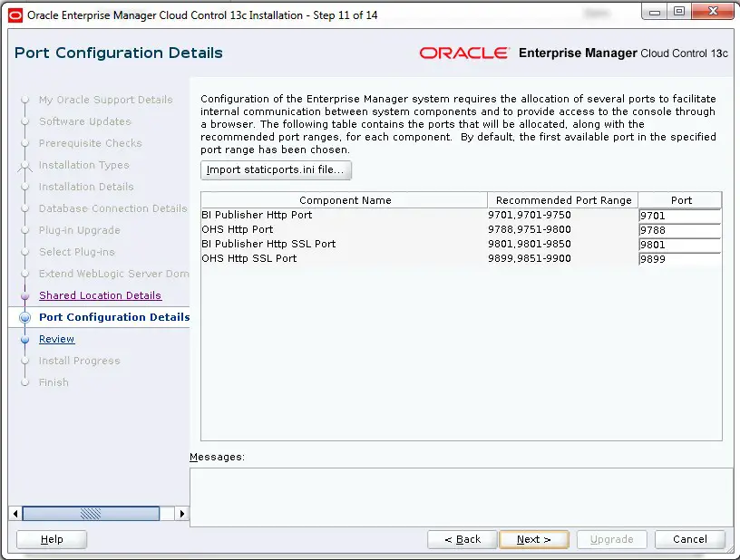
Task: Edit the BI Publisher Http Port field 9701
Action: (679, 216)
